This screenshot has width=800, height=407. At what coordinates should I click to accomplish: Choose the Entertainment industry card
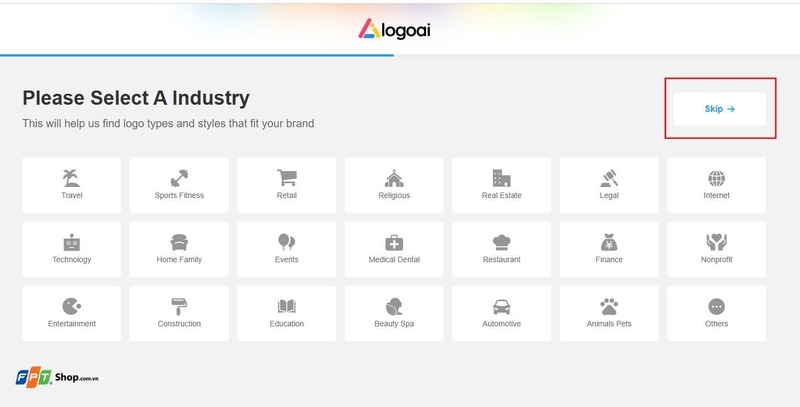coord(71,314)
